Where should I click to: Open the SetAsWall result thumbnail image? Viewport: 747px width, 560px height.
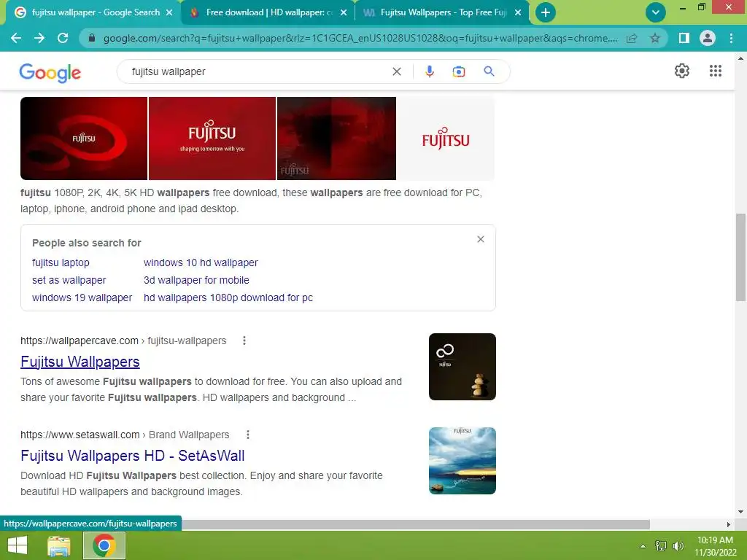coord(462,461)
